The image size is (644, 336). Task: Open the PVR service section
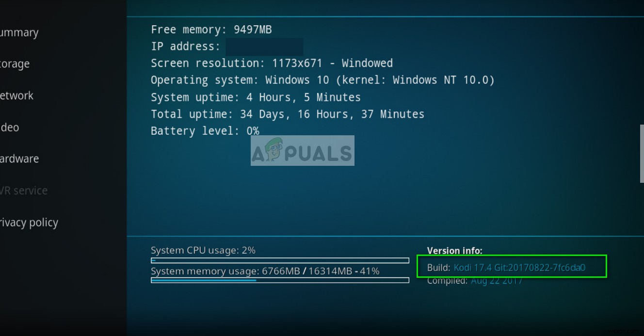[24, 191]
